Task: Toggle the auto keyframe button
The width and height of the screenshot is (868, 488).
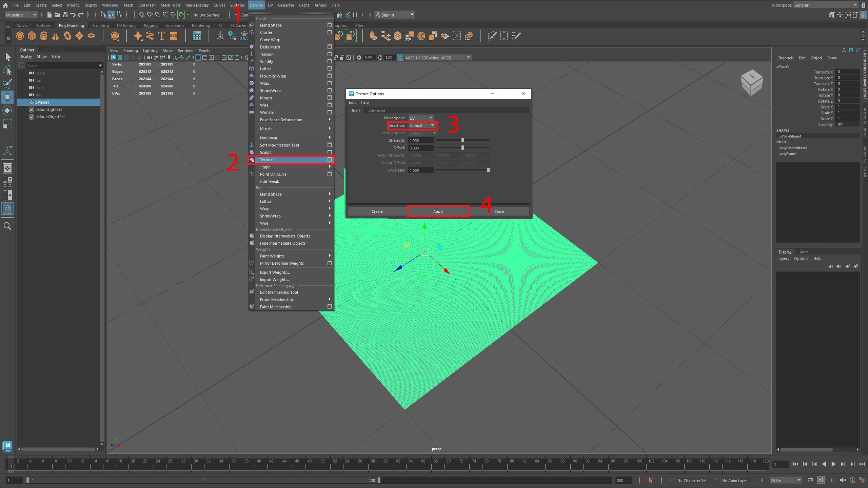Action: click(852, 480)
